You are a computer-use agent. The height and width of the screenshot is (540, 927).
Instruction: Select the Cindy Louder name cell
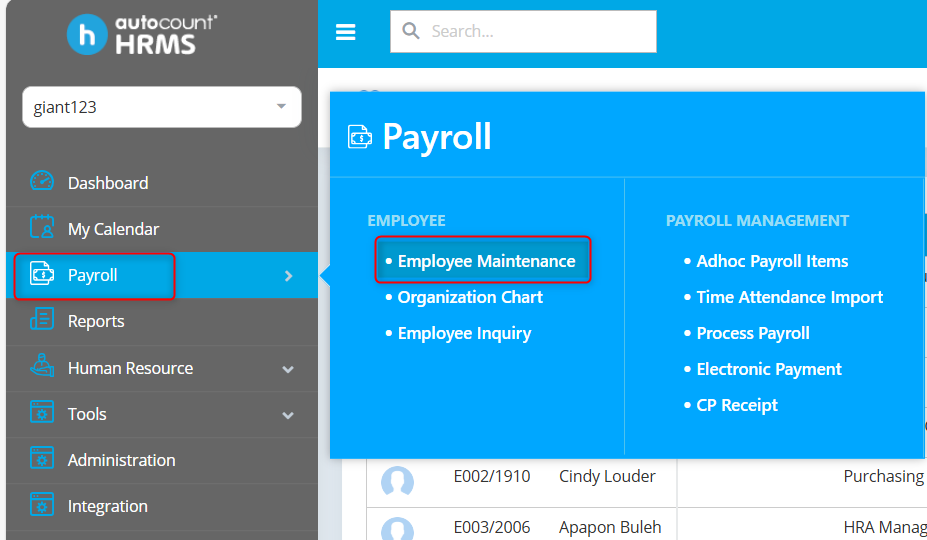point(607,476)
